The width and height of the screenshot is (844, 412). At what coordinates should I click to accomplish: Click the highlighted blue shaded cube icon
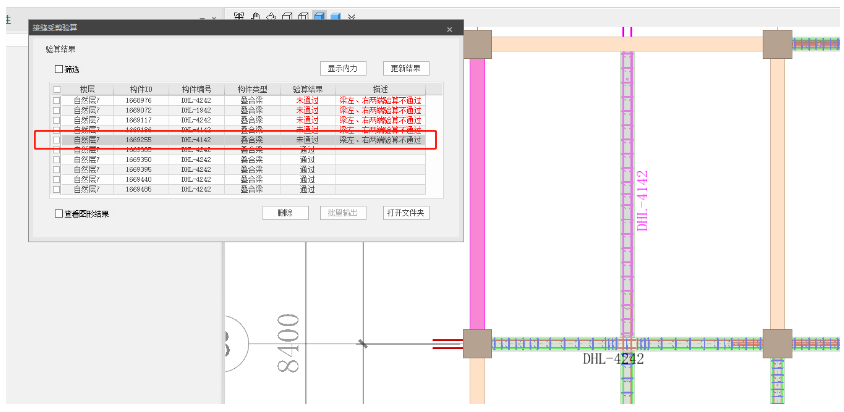(x=319, y=17)
